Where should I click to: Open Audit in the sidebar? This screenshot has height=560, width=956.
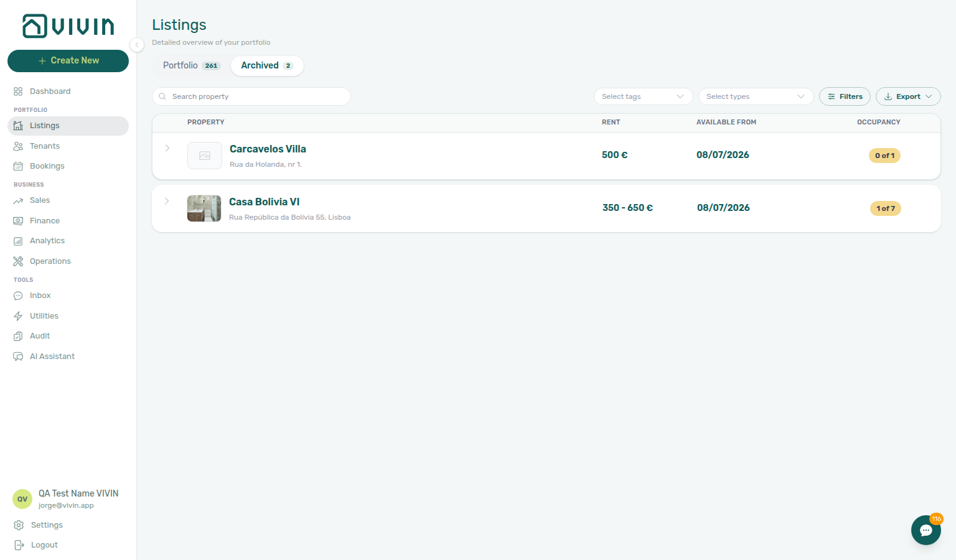coord(68,336)
